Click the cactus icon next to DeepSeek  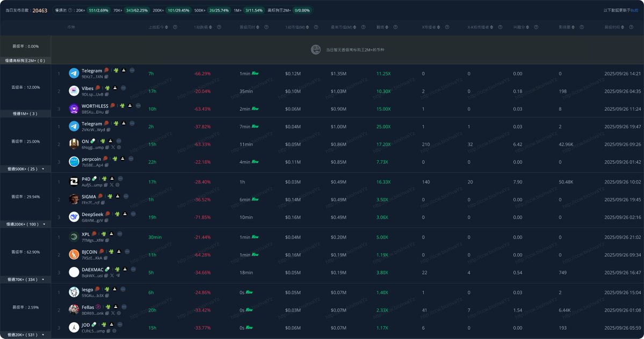117,213
